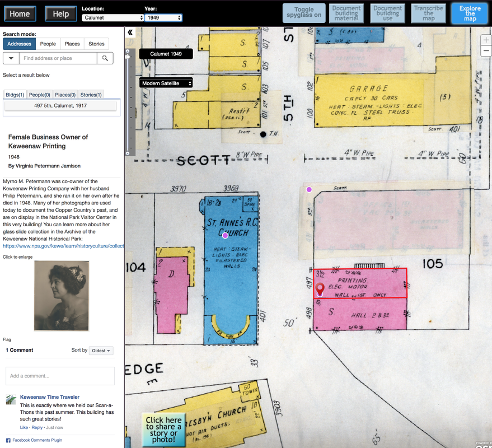This screenshot has height=448, width=492.
Task: Click the bottom arrow of the opacity slider
Action: coord(128,153)
